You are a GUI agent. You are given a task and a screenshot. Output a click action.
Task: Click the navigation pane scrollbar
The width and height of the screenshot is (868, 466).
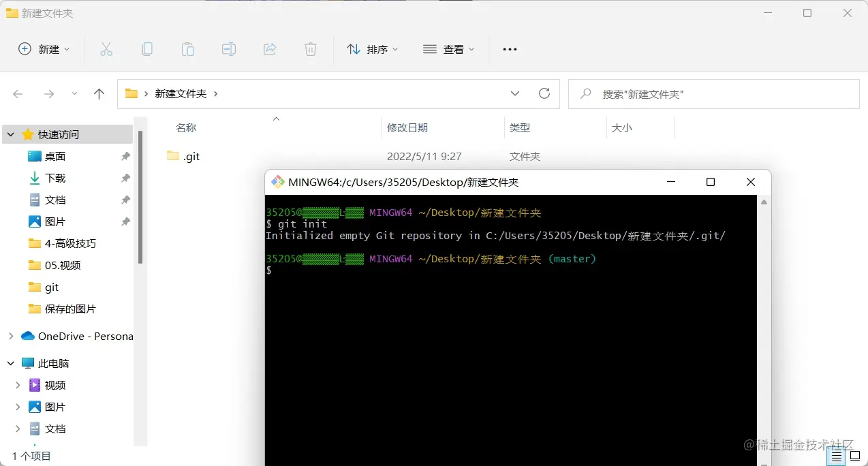pyautogui.click(x=140, y=198)
